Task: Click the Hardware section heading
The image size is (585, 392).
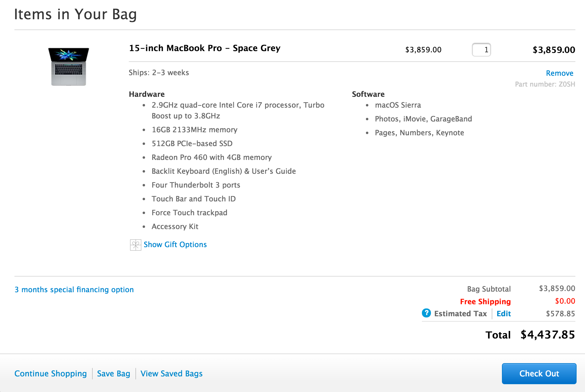Action: [x=147, y=94]
